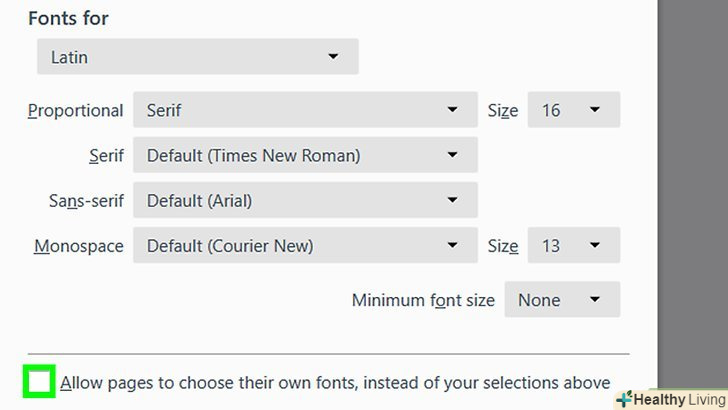Click the Size label beside Monospace row
Viewport: 728px width, 410px height.
[502, 246]
